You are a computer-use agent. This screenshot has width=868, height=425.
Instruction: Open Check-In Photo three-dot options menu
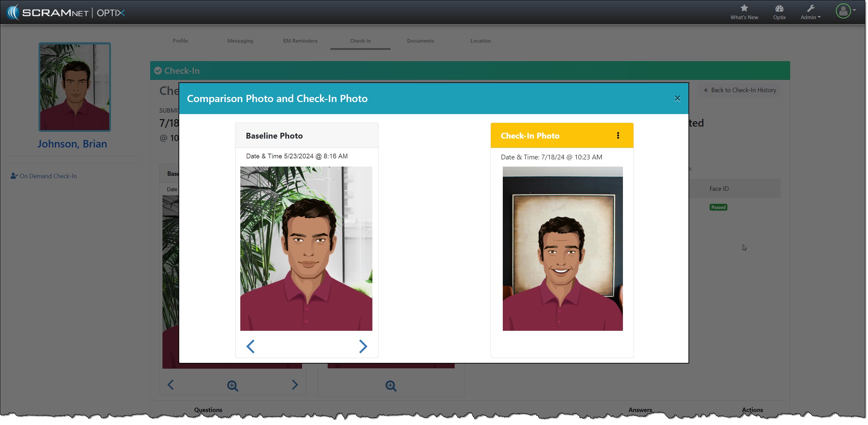point(618,136)
